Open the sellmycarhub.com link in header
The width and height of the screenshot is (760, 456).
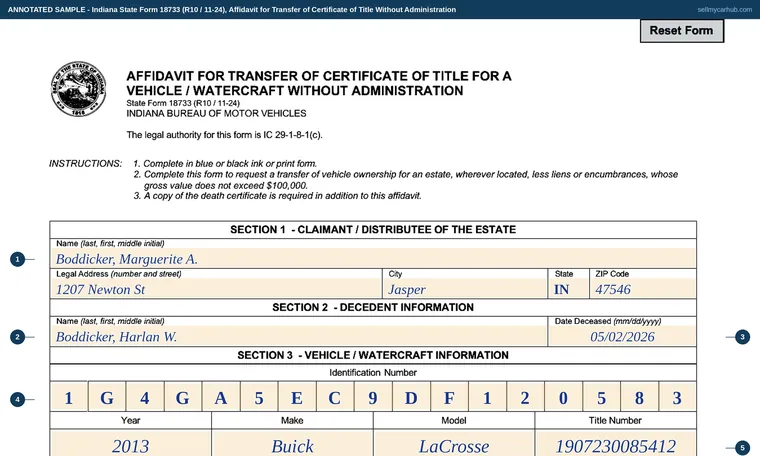[x=725, y=9]
